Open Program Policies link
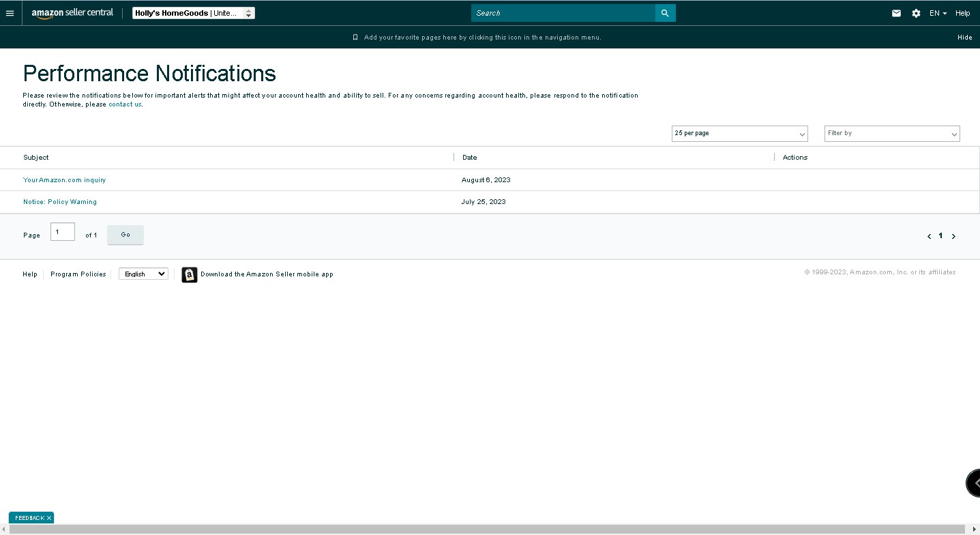This screenshot has height=535, width=980. point(78,274)
